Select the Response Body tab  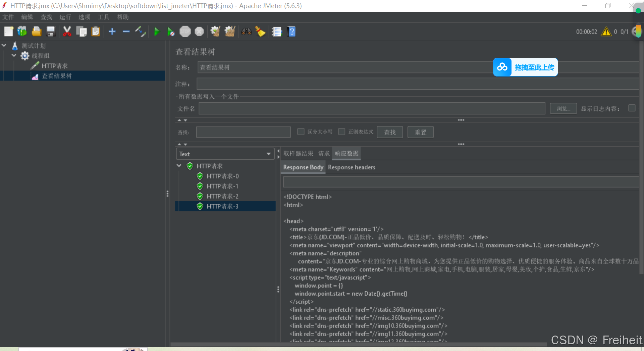(303, 167)
